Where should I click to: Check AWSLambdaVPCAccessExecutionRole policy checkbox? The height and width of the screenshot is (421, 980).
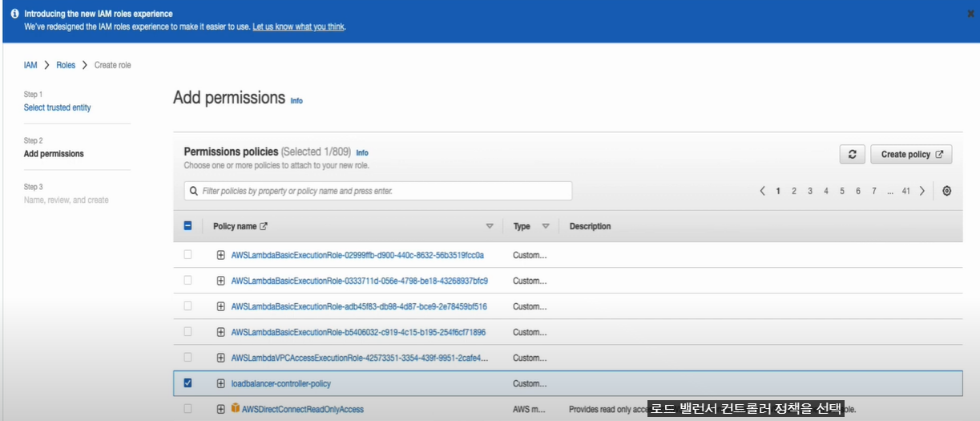[188, 357]
